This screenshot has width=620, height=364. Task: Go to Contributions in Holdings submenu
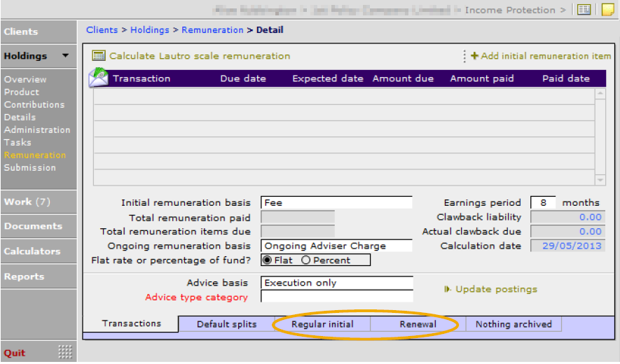pos(34,105)
